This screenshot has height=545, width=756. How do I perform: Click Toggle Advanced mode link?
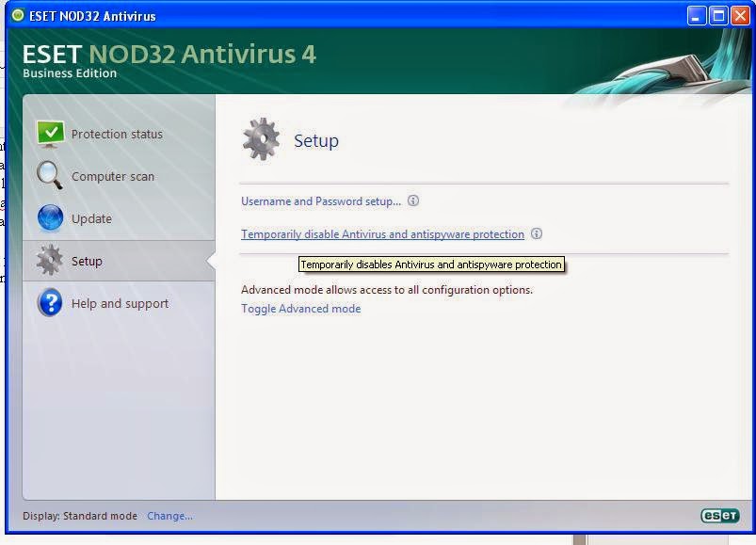[x=301, y=309]
